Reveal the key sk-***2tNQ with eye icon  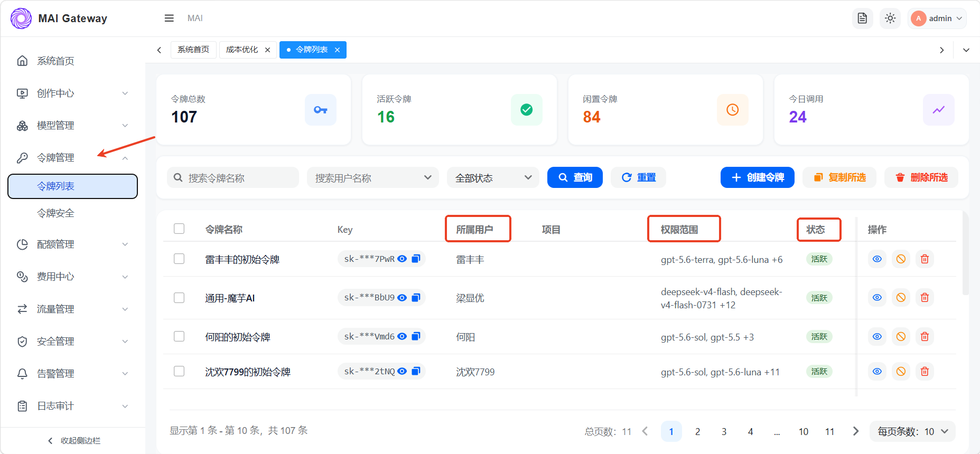click(402, 371)
